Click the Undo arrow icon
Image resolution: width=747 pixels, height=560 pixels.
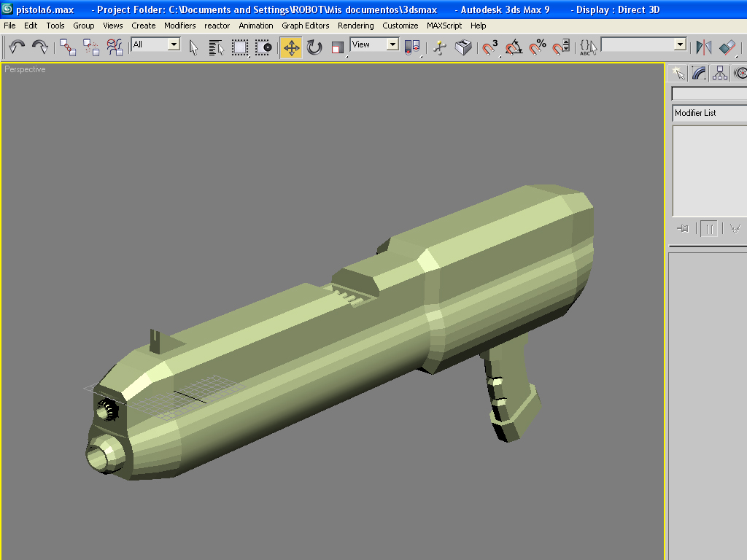pyautogui.click(x=17, y=47)
